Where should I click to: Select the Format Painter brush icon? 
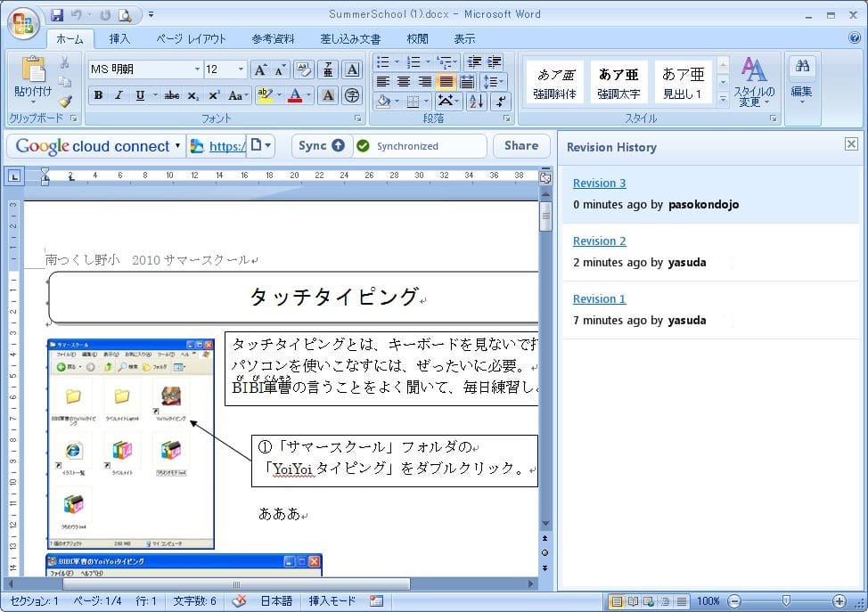[65, 102]
